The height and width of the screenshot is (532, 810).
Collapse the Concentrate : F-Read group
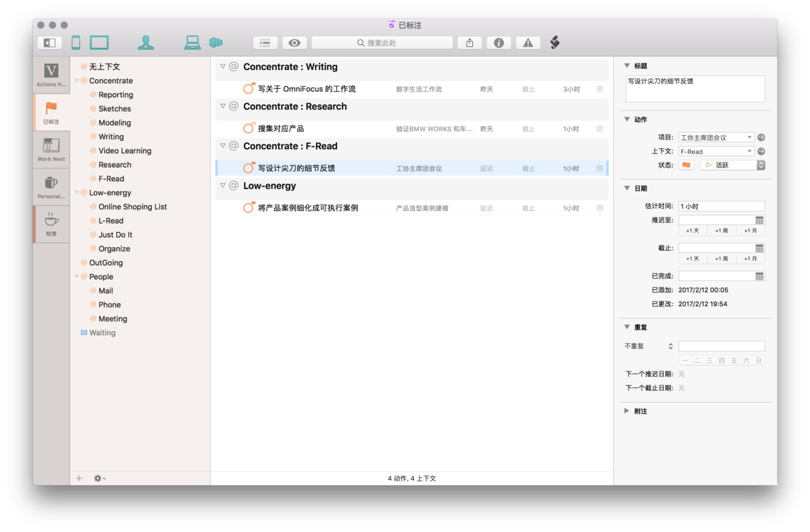[223, 146]
